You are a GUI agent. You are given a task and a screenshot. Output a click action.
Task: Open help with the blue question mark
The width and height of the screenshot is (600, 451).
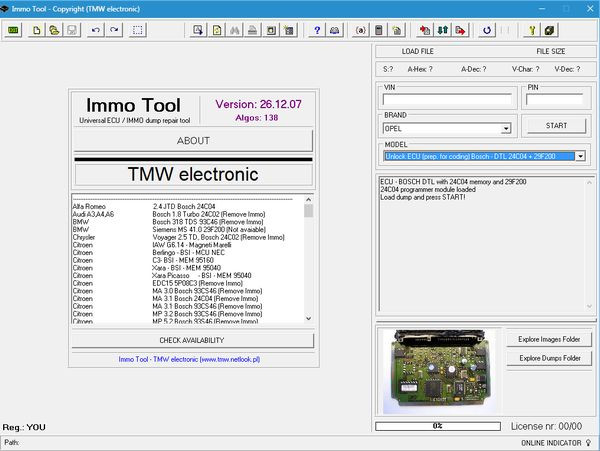(317, 30)
